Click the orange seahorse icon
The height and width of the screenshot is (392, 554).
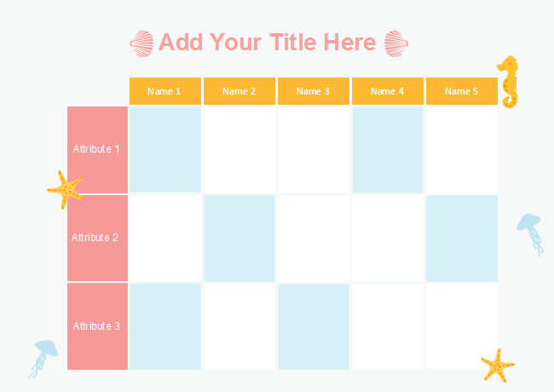509,81
